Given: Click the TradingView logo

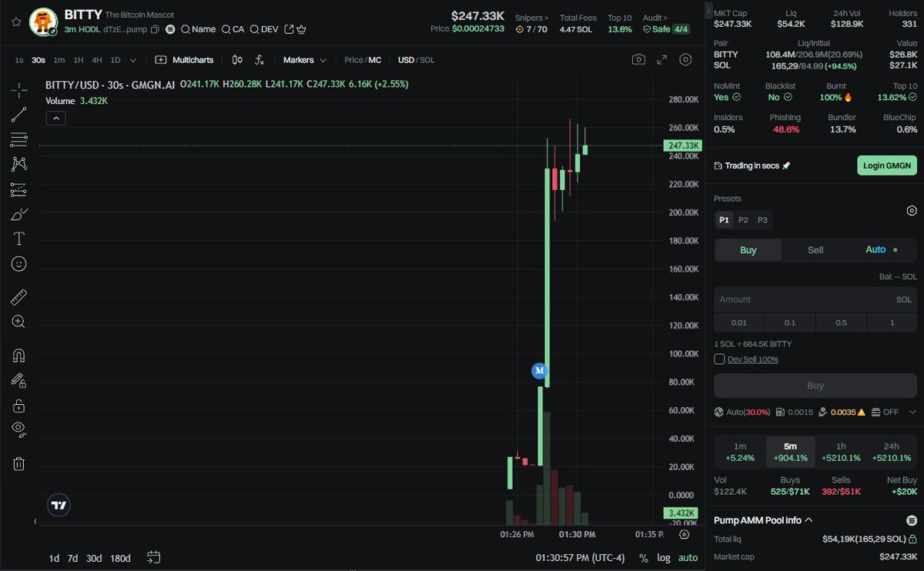Looking at the screenshot, I should coord(59,505).
